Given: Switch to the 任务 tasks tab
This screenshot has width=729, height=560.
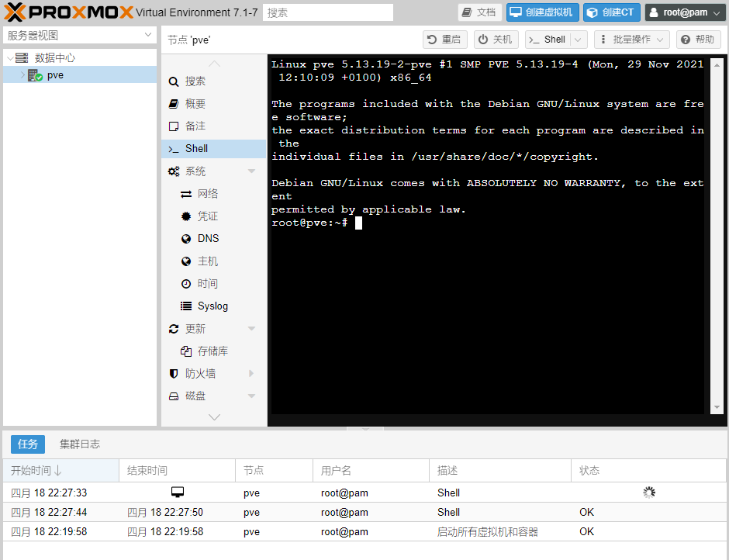Looking at the screenshot, I should click(27, 444).
